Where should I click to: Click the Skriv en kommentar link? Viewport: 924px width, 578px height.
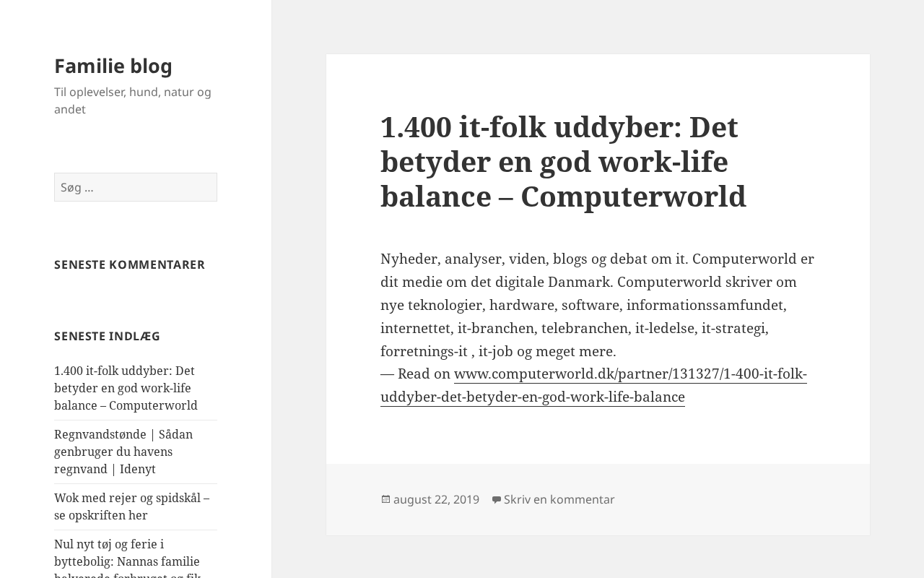click(x=559, y=499)
